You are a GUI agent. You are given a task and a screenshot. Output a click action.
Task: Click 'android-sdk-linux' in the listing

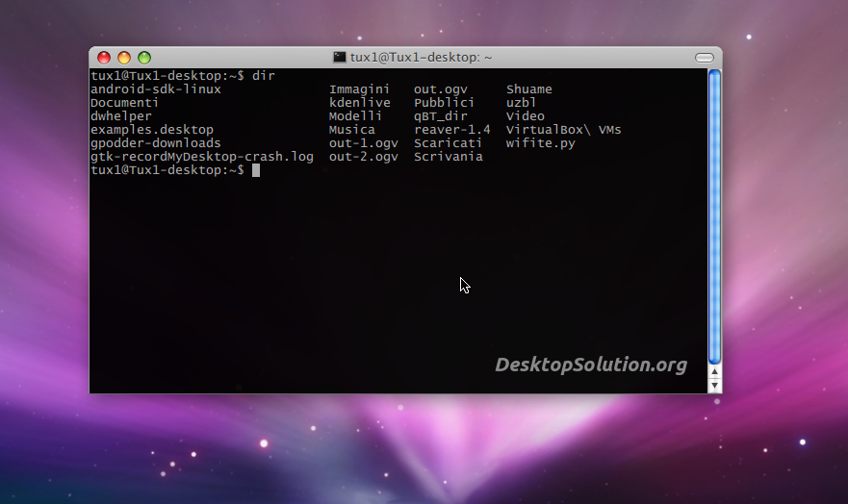tap(156, 89)
